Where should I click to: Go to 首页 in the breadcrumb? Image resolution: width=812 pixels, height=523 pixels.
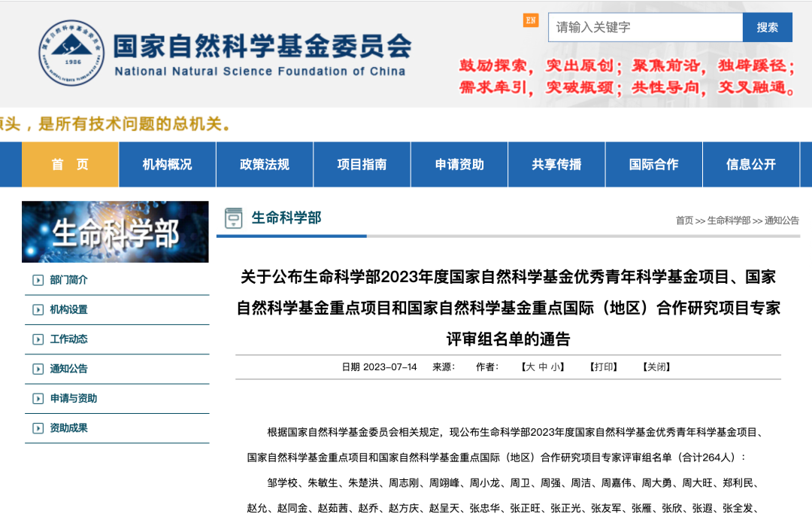684,220
